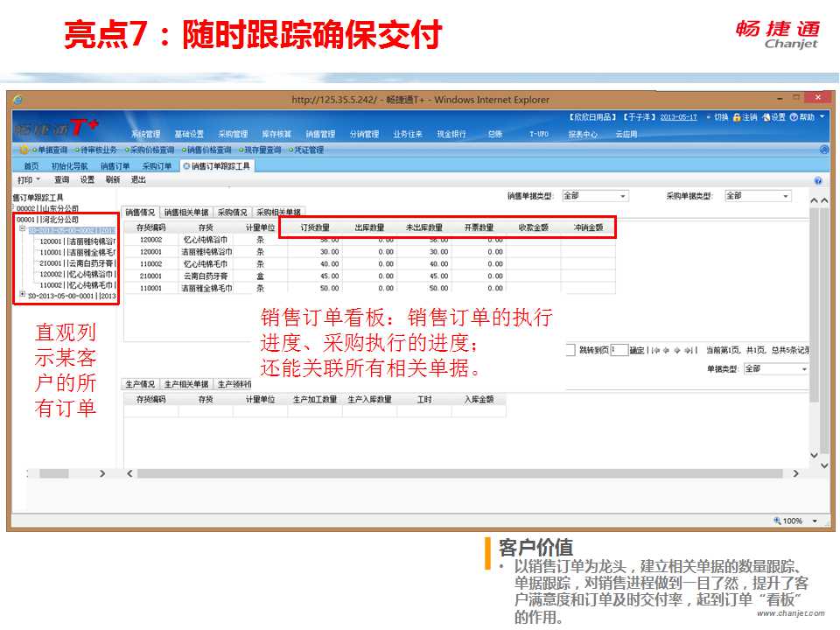
Task: Click the blue help icon below the toolbar
Action: (818, 180)
